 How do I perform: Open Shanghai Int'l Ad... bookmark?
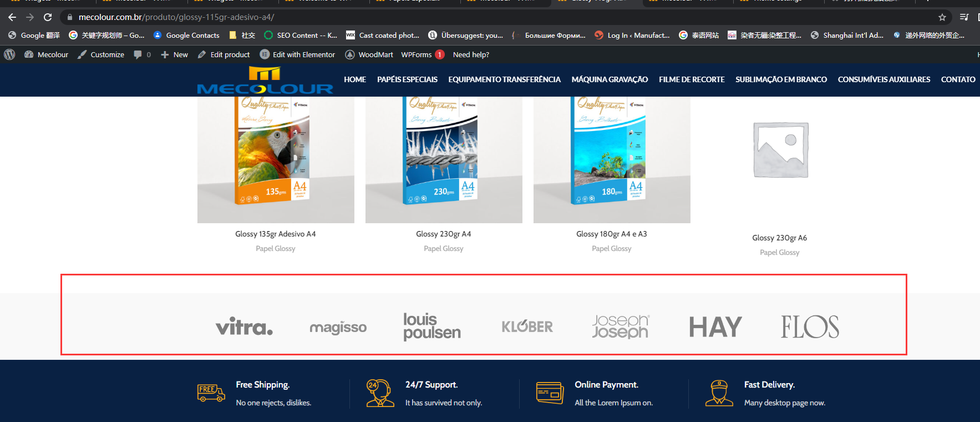coord(847,35)
